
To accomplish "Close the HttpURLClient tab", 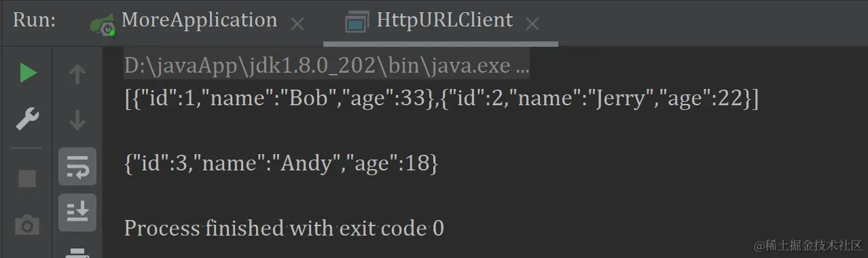I will [x=532, y=24].
